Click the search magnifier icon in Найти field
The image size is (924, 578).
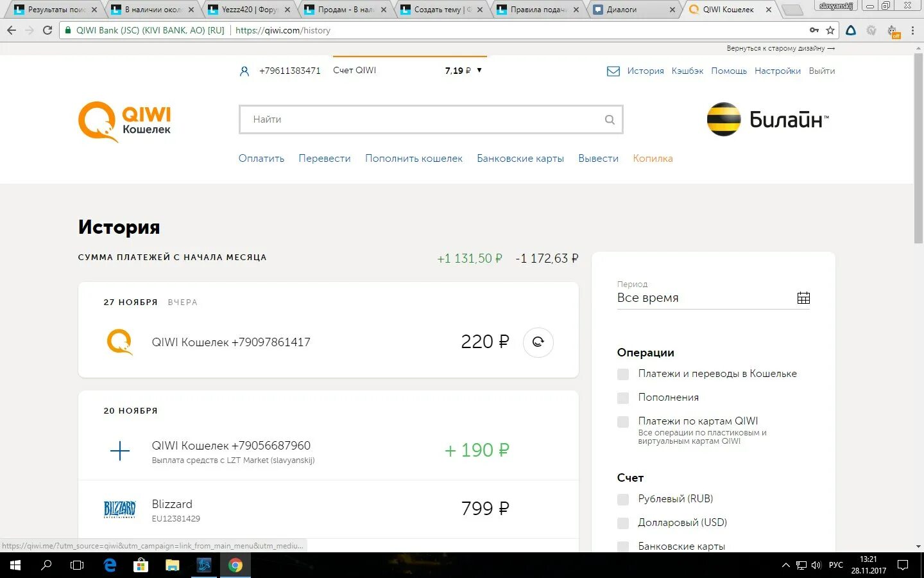pos(610,119)
